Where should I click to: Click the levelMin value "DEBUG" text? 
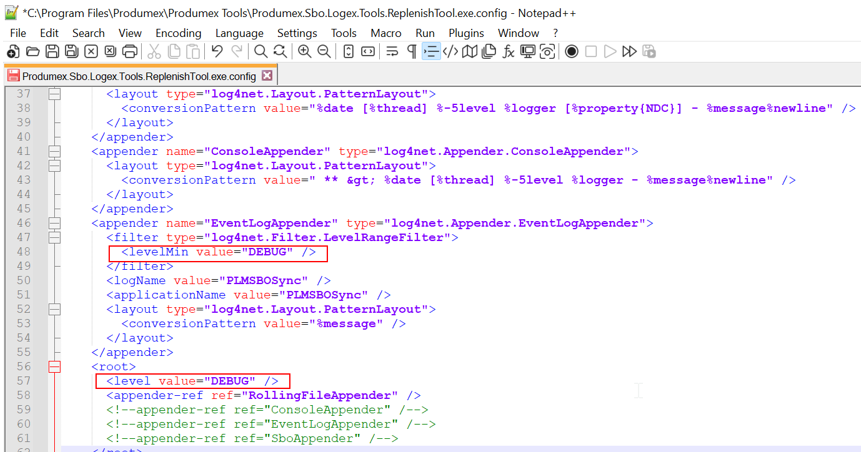[x=267, y=251]
